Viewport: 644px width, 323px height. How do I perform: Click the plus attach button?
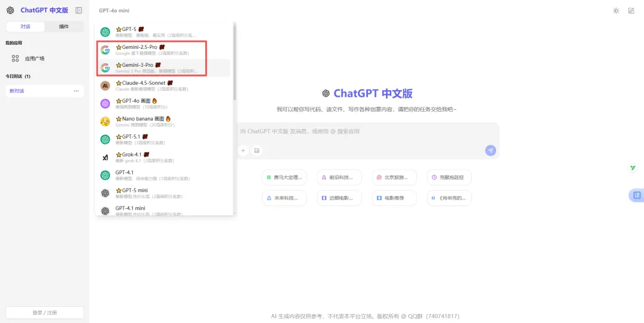tap(243, 150)
